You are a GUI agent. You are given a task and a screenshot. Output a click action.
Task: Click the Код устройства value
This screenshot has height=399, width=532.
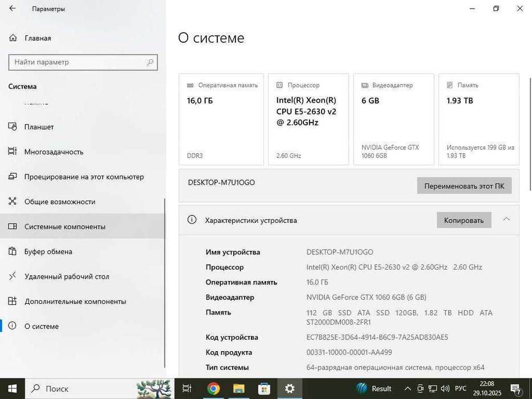click(377, 337)
